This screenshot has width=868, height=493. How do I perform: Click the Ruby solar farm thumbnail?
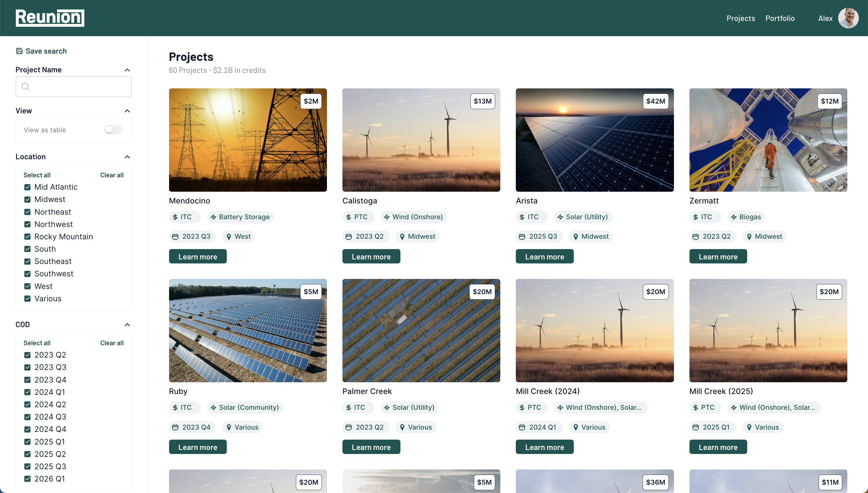coord(247,331)
